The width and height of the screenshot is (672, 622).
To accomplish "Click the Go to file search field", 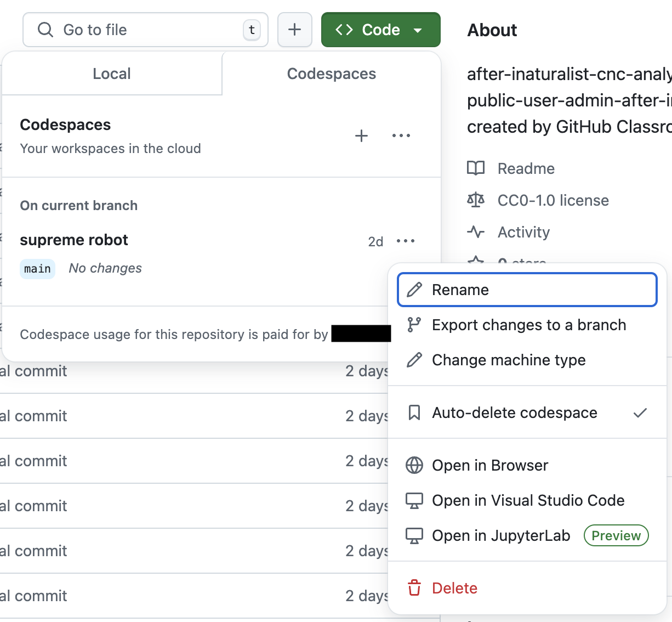I will [145, 30].
